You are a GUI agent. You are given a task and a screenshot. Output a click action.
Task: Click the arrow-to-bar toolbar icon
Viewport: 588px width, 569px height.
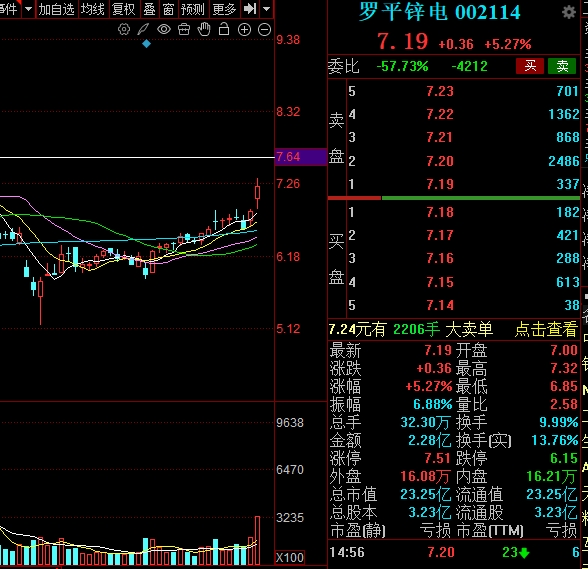pyautogui.click(x=250, y=9)
